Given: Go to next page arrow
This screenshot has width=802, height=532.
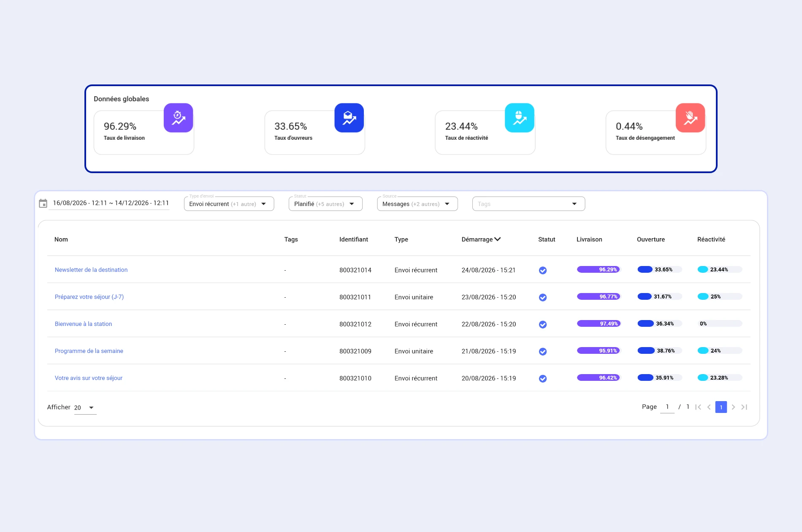Looking at the screenshot, I should pyautogui.click(x=733, y=407).
